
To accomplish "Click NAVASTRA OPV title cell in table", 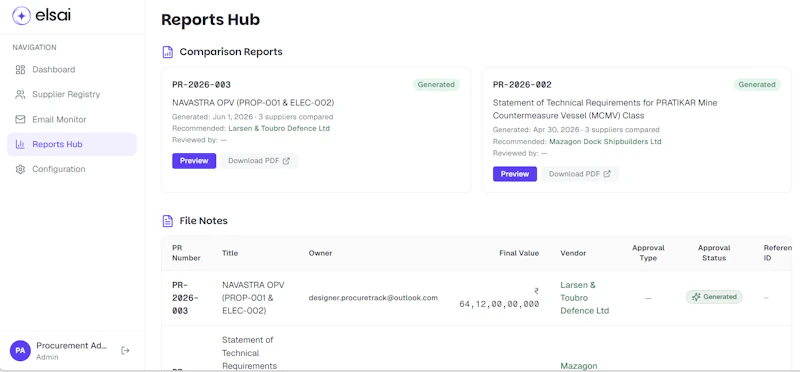I will click(x=253, y=298).
